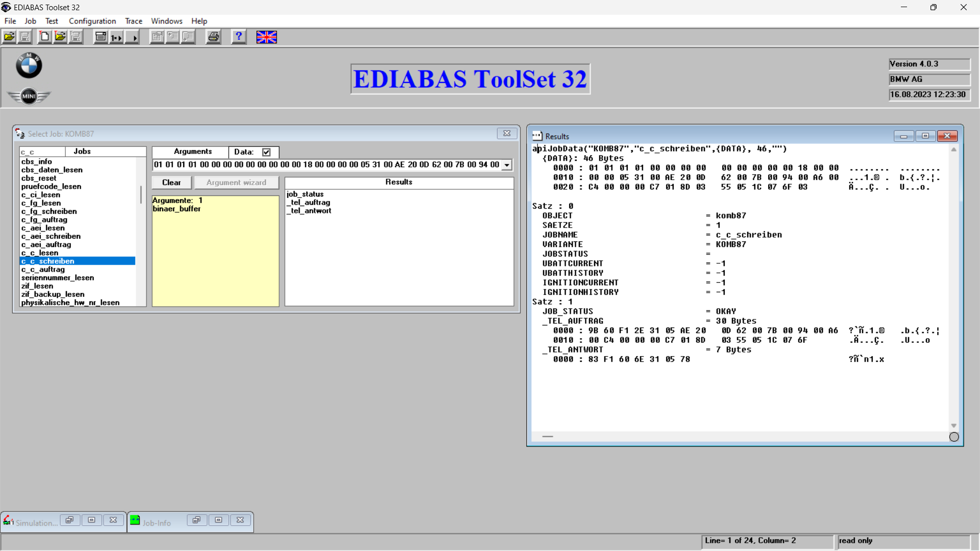
Task: Open a test script file with folder icon
Action: click(60, 37)
